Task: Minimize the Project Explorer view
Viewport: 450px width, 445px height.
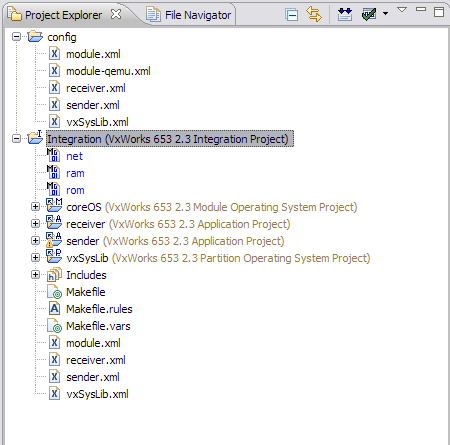Action: click(421, 9)
